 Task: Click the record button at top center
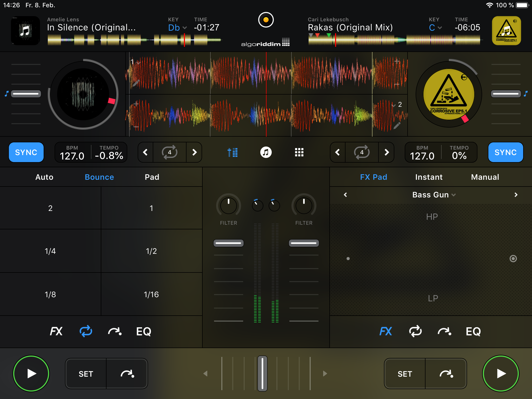(x=266, y=20)
